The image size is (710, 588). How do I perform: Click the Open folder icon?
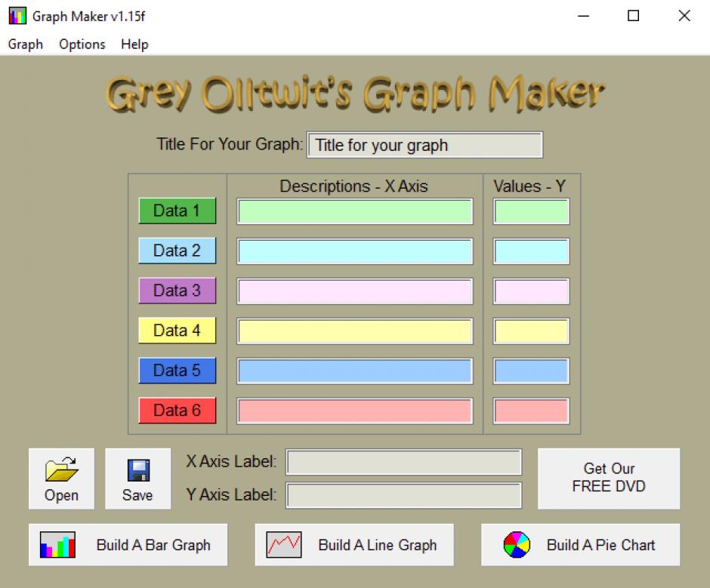click(x=61, y=470)
